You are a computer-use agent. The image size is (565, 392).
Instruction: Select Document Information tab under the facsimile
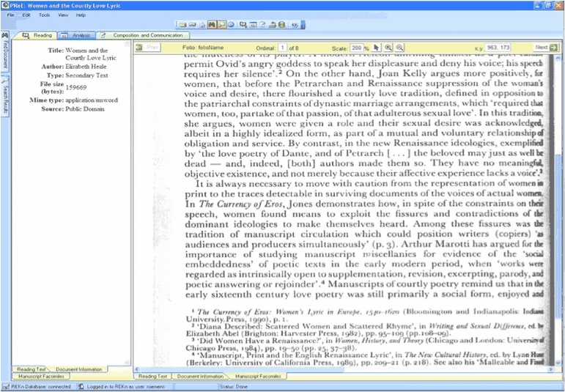coord(200,376)
